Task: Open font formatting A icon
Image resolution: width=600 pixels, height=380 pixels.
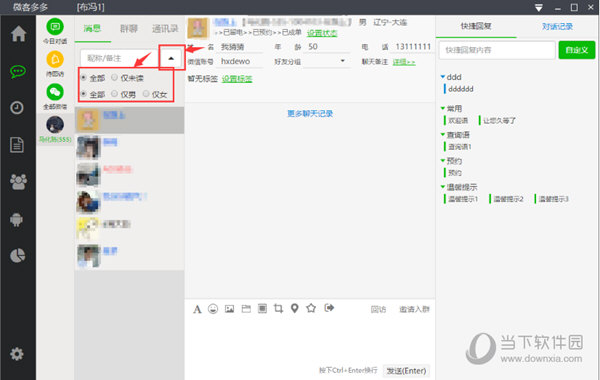Action: point(197,309)
